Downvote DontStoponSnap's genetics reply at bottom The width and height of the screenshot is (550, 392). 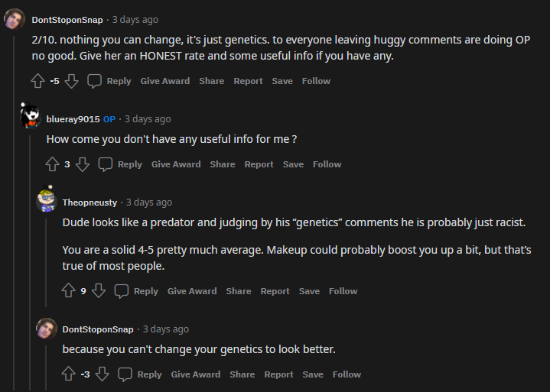click(102, 374)
